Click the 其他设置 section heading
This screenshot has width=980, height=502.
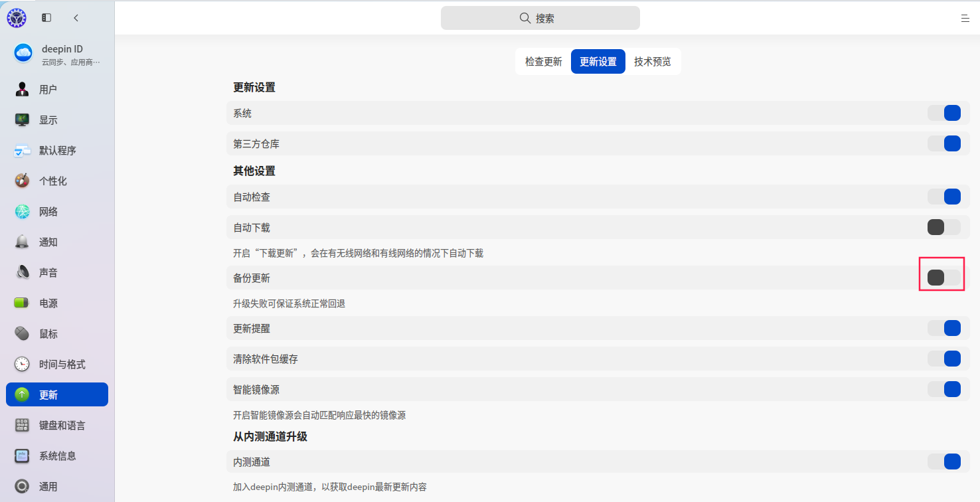pyautogui.click(x=254, y=171)
